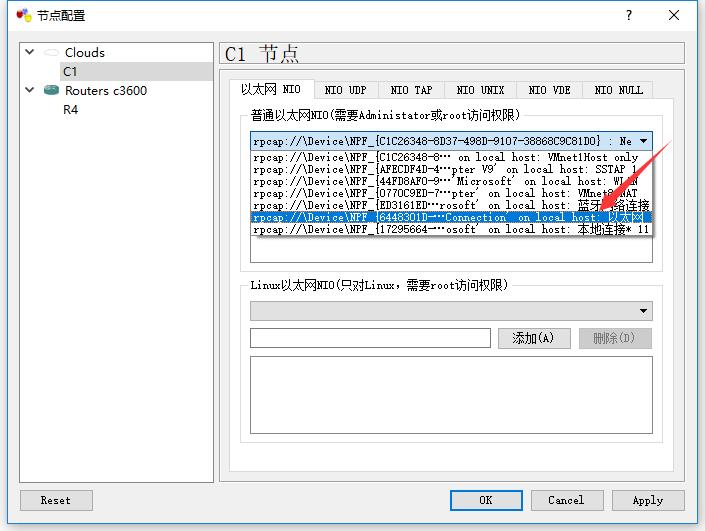
Task: Click the ? help button in title bar
Action: tap(629, 15)
